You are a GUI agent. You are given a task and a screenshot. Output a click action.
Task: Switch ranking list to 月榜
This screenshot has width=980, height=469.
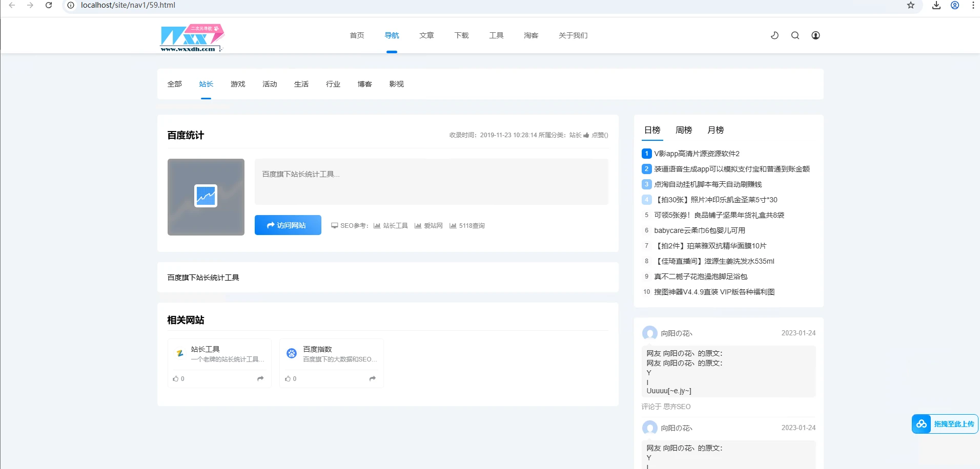coord(714,130)
